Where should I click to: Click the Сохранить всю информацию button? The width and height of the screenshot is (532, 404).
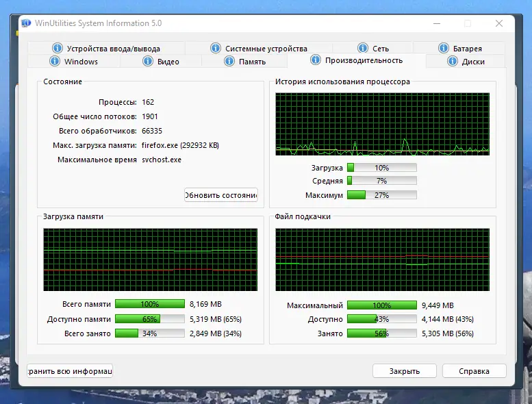tap(70, 371)
